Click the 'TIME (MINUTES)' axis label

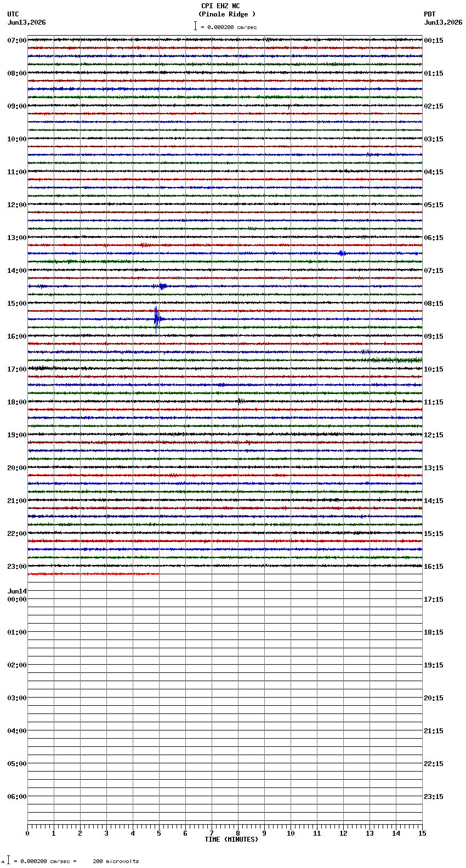point(231,840)
